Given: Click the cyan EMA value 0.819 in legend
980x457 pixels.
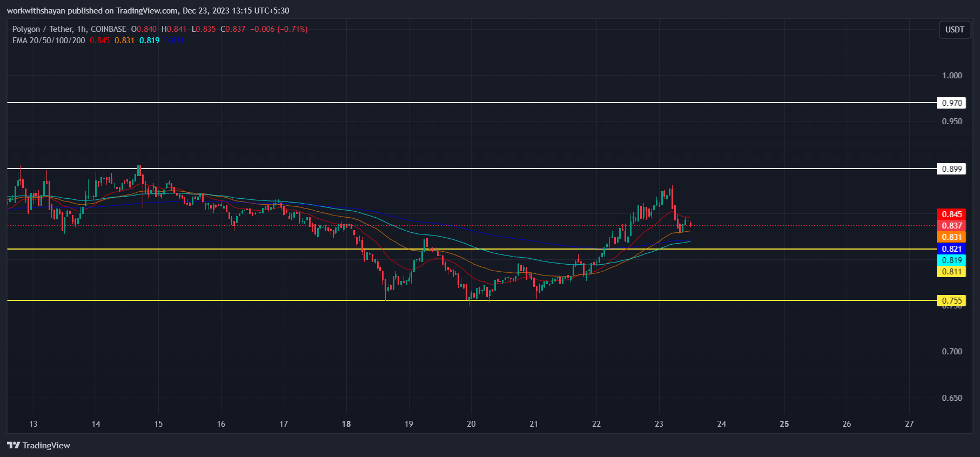Looking at the screenshot, I should tap(149, 41).
